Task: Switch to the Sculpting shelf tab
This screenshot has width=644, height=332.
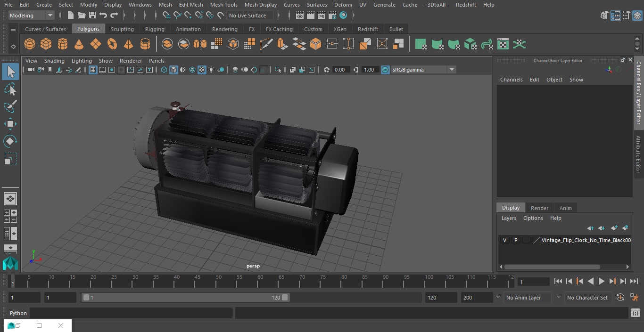Action: [x=122, y=29]
